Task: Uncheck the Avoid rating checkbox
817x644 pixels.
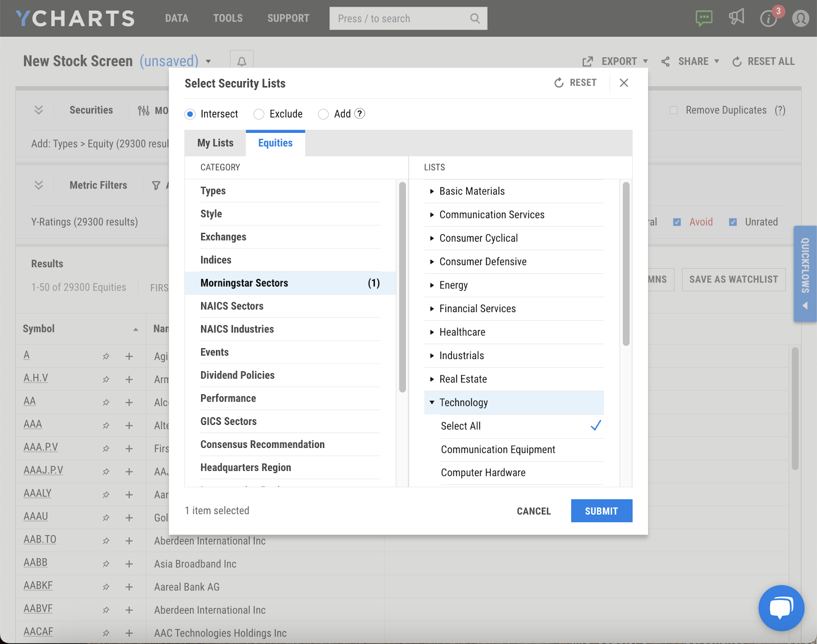Action: point(677,222)
